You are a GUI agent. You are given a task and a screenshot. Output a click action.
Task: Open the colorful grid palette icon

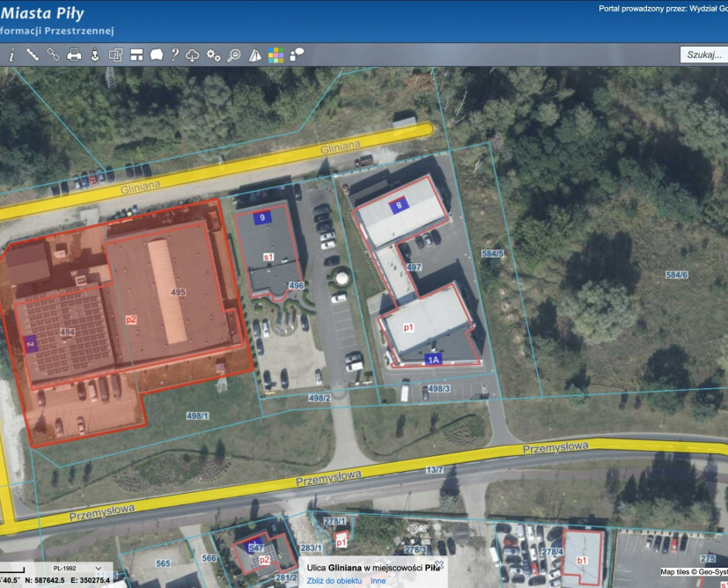coord(276,55)
